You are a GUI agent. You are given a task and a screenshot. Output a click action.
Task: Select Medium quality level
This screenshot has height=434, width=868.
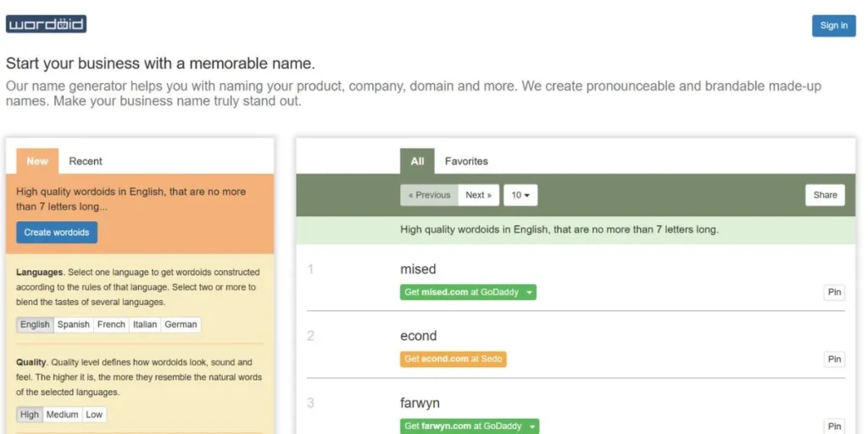[62, 415]
